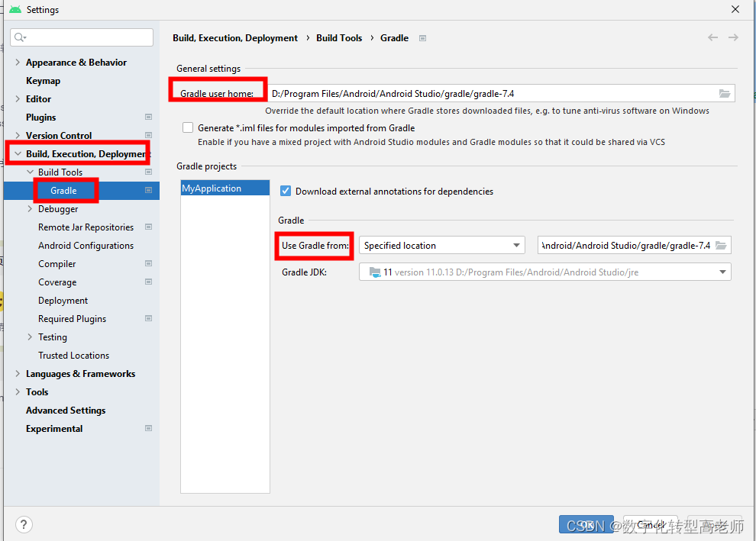Image resolution: width=756 pixels, height=541 pixels.
Task: Click project-level icon beside Plugins
Action: pyautogui.click(x=148, y=117)
